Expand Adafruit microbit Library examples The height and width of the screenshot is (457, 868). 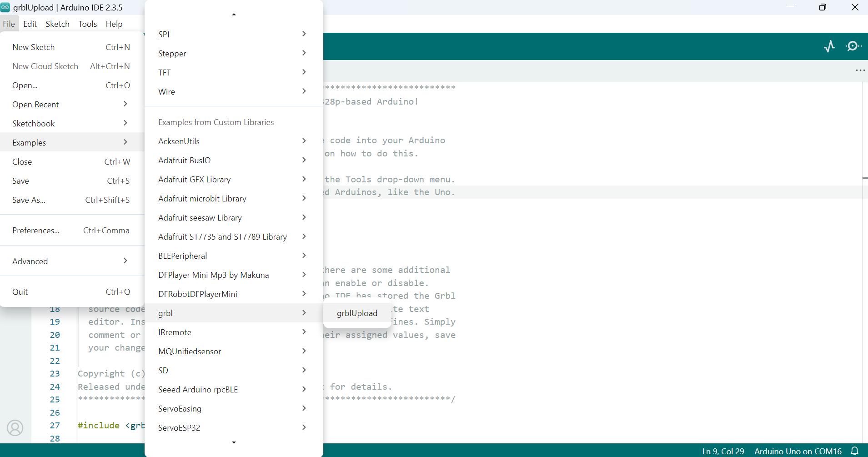tap(234, 199)
